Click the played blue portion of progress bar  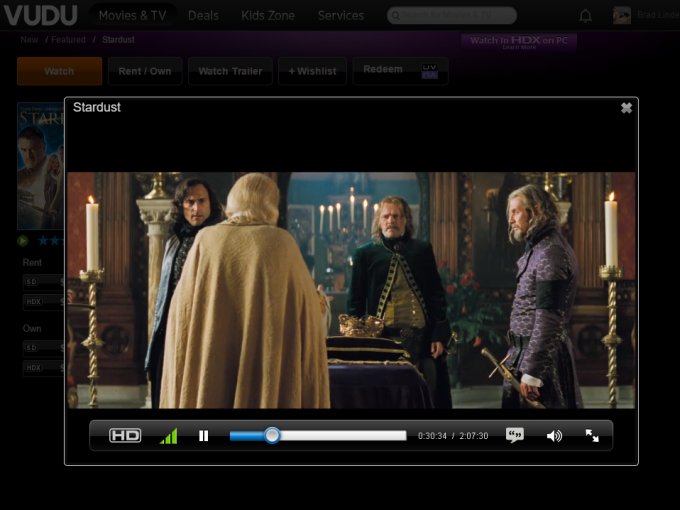click(247, 435)
